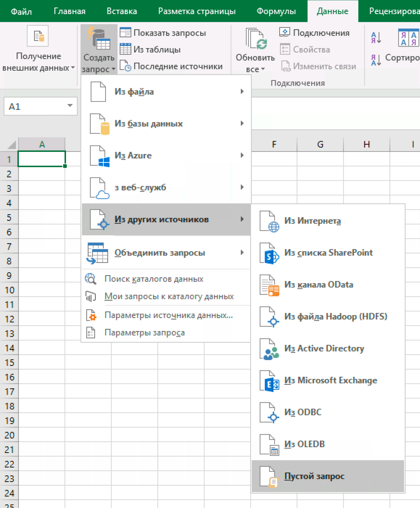Viewport: 420px width, 508px height.
Task: Expand the Объединить запросы submenu arrow
Action: 242,252
